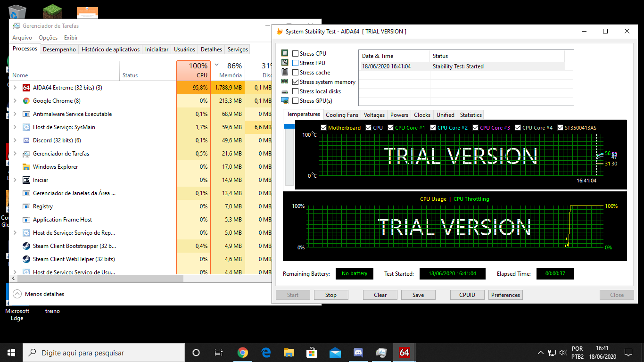Viewport: 644px width, 362px height.
Task: Toggle the CPU Core #1 graph checkbox
Action: tap(390, 128)
